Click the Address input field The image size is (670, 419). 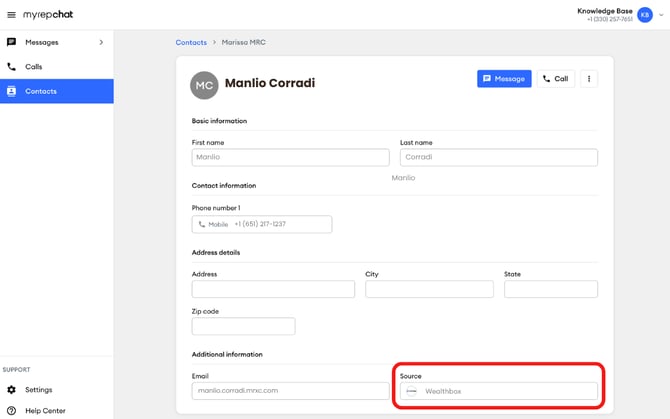273,289
